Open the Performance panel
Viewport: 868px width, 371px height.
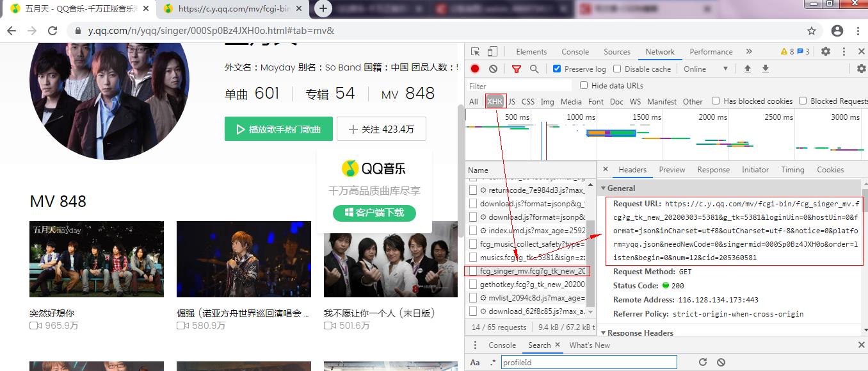pos(711,52)
